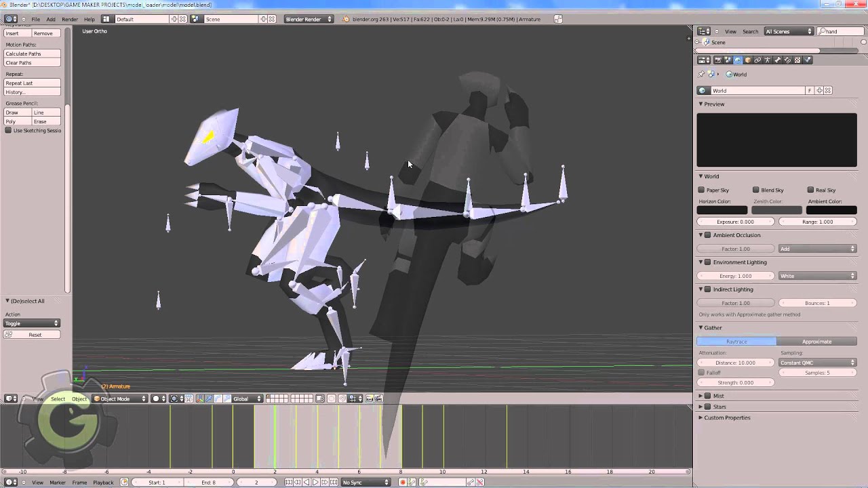This screenshot has height=488, width=868.
Task: Click the red record auto-keyframe button
Action: pyautogui.click(x=402, y=483)
